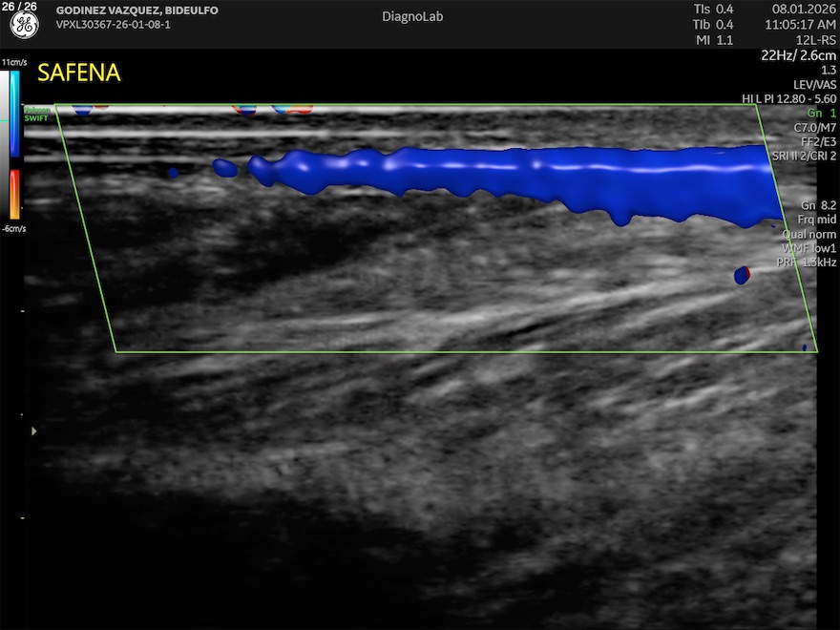The height and width of the screenshot is (630, 840).
Task: Click the 26 / 26 image counter
Action: (24, 7)
